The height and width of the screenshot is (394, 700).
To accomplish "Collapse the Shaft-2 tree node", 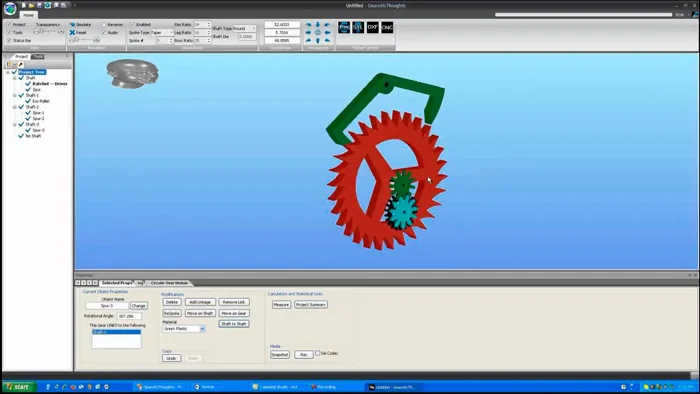I will click(x=15, y=107).
